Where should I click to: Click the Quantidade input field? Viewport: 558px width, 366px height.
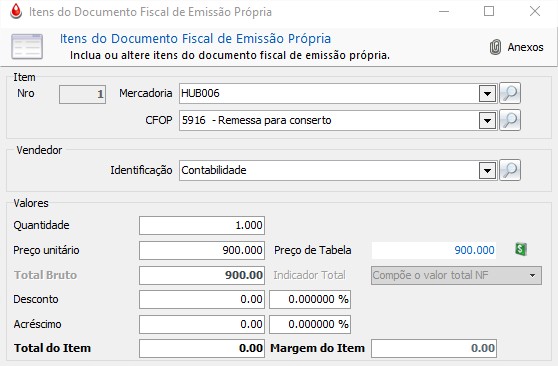coord(202,225)
